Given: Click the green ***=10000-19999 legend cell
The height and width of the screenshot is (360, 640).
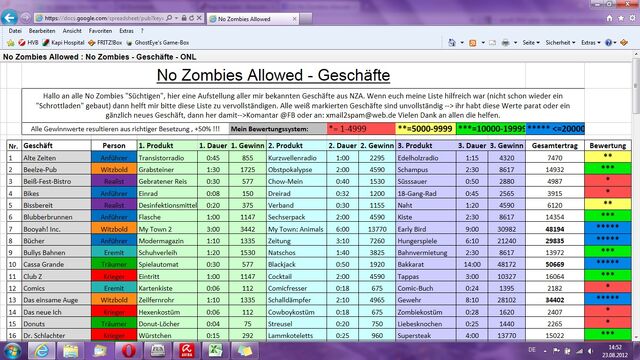Looking at the screenshot, I should tap(491, 129).
